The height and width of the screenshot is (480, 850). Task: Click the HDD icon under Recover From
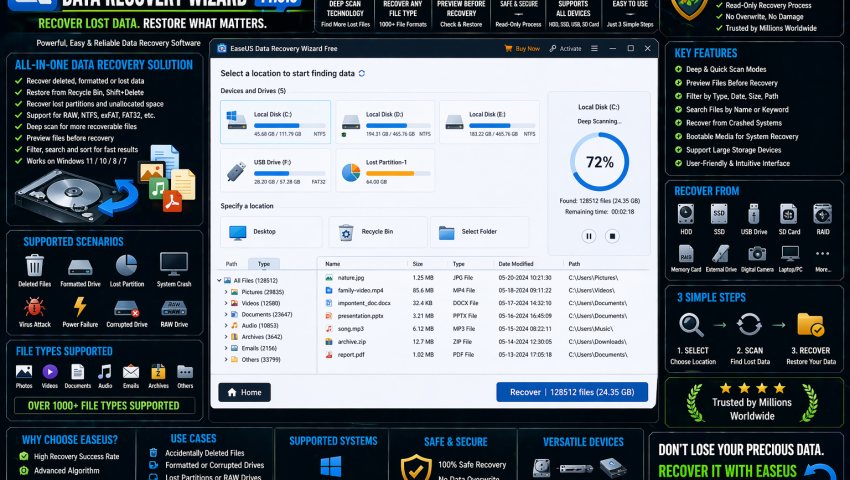click(686, 214)
